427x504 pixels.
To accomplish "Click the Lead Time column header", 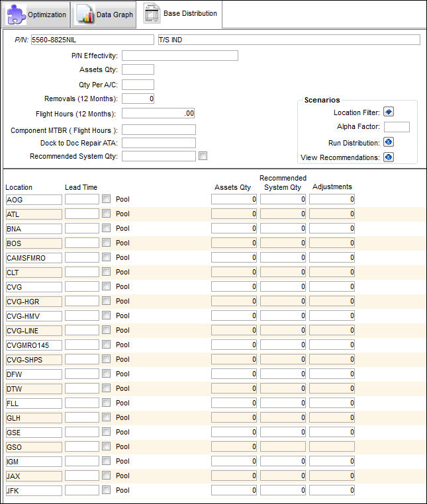I will 81,187.
